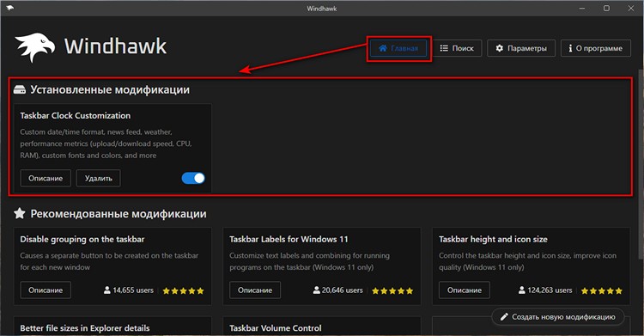Click the Рекомендованные модификации star icon

click(x=19, y=213)
